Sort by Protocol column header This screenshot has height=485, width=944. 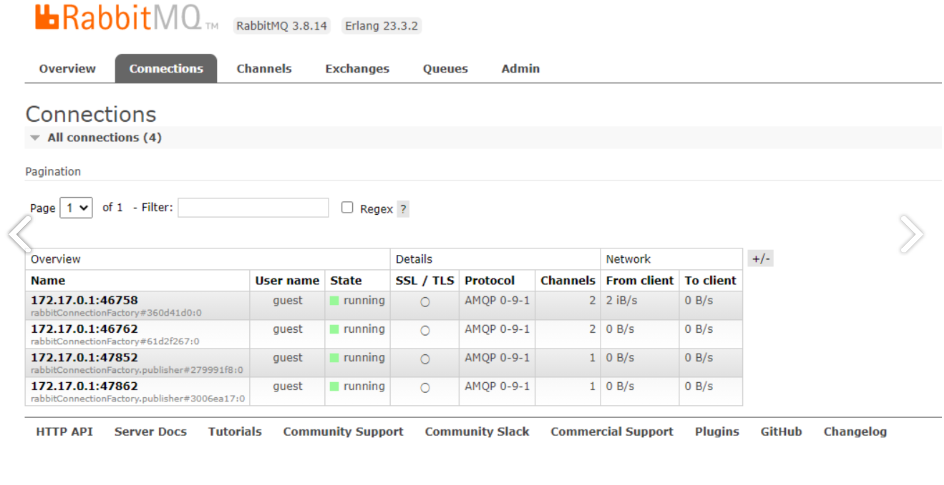(x=489, y=280)
